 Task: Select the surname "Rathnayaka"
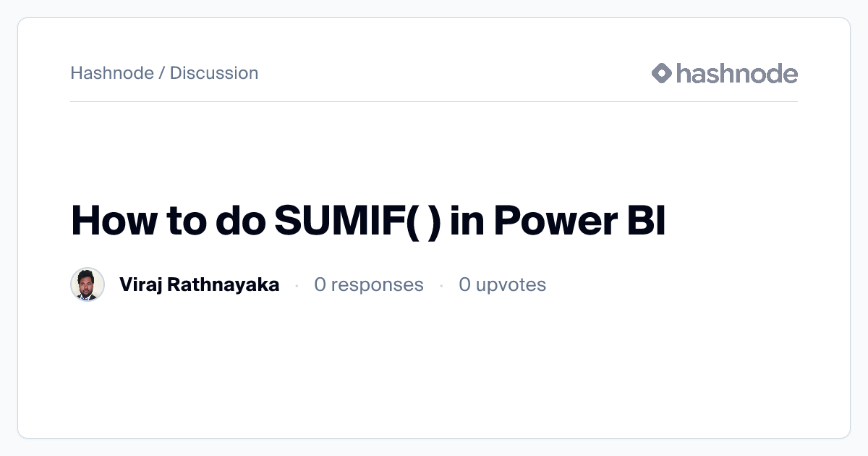pyautogui.click(x=224, y=284)
